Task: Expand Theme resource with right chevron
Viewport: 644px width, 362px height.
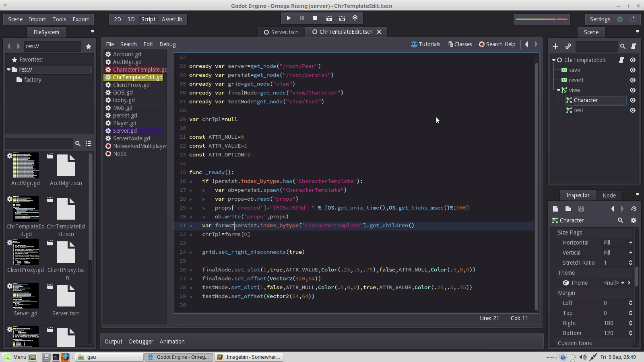Action: (x=629, y=283)
